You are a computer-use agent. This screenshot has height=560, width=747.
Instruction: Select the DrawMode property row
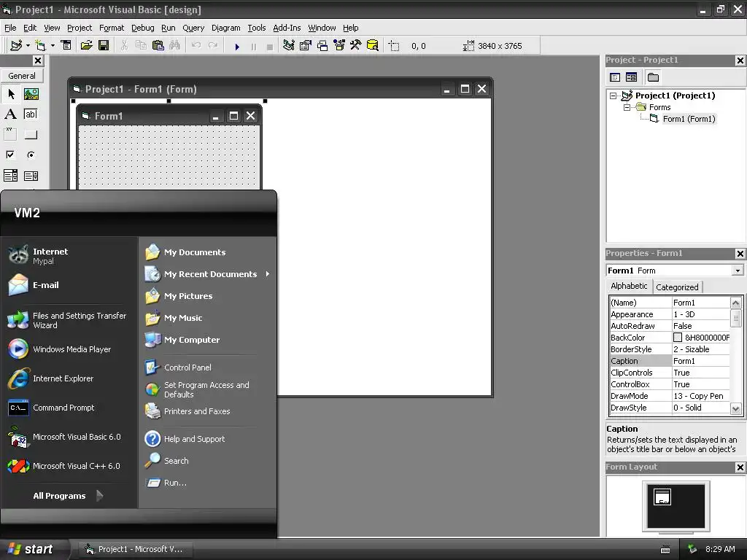click(x=670, y=396)
